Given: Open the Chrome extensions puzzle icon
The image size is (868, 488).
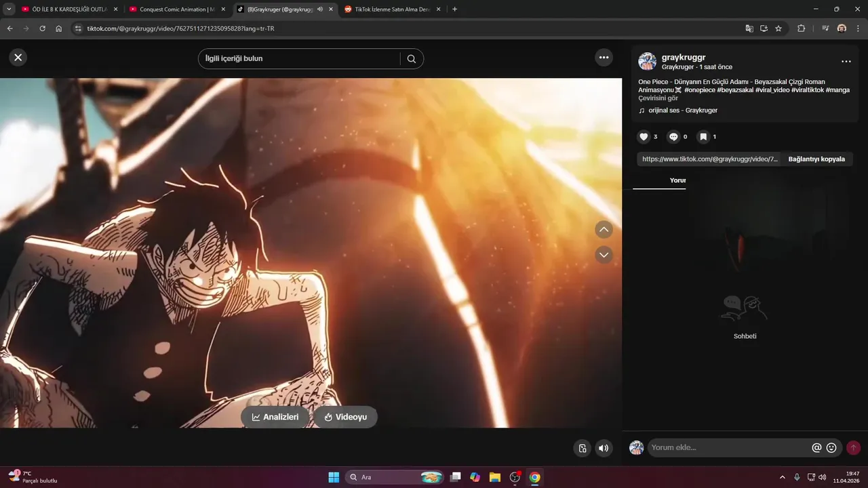Looking at the screenshot, I should pyautogui.click(x=801, y=28).
